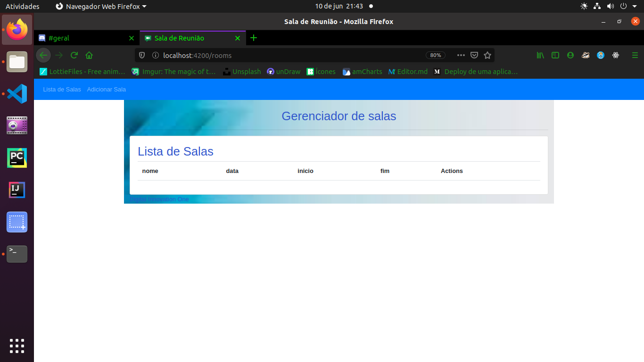Show all applications grid
Viewport: 644px width, 362px height.
click(17, 346)
